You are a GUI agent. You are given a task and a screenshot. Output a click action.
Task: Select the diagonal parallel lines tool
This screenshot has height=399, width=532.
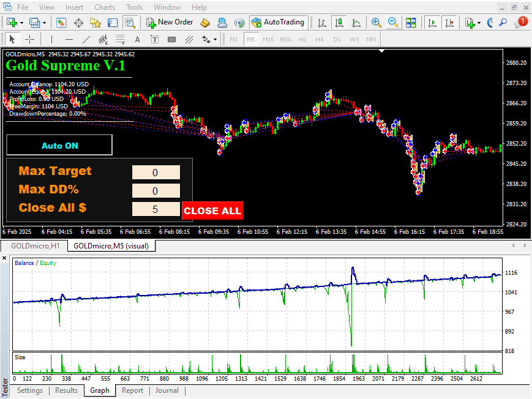click(189, 39)
